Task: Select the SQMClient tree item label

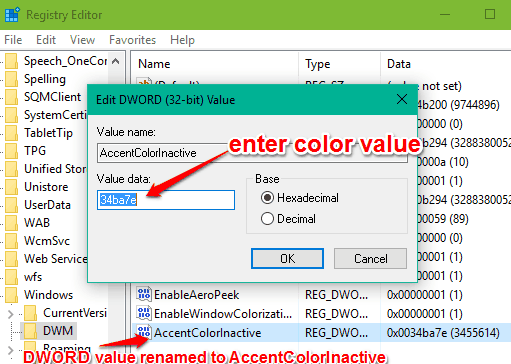Action: (x=53, y=97)
